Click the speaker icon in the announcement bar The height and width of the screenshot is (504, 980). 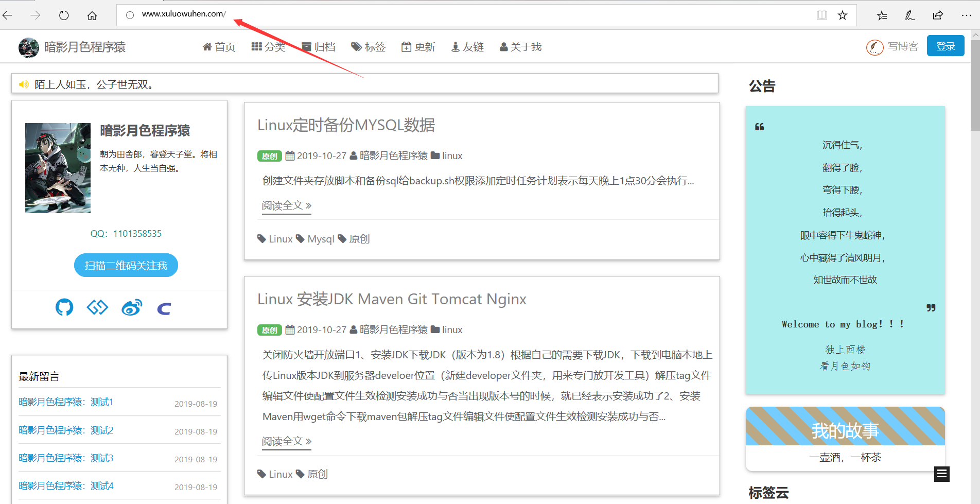pyautogui.click(x=23, y=83)
